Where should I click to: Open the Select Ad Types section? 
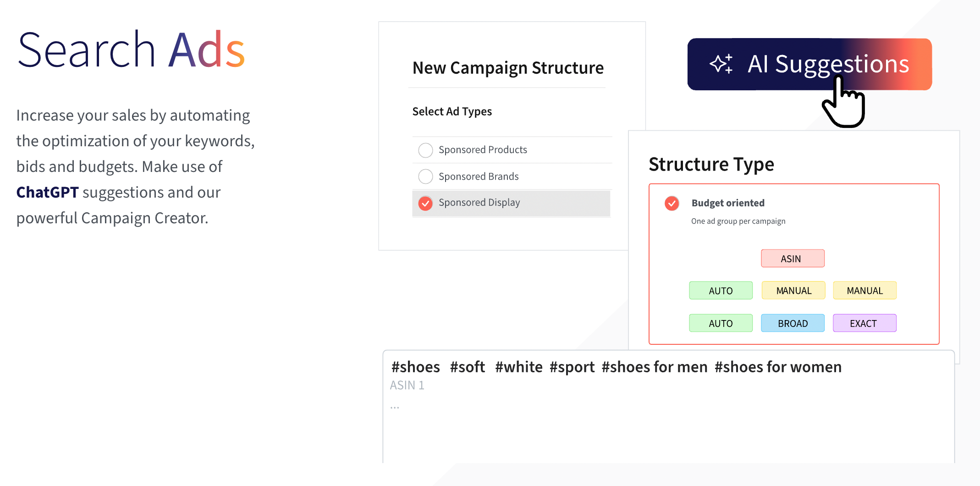[452, 111]
